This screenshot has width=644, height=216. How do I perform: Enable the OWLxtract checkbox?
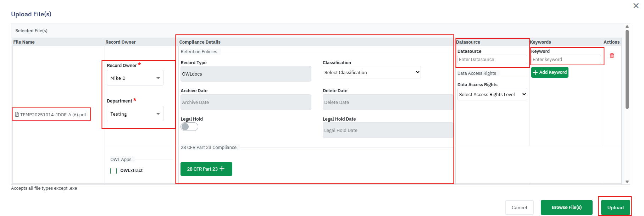(x=113, y=171)
